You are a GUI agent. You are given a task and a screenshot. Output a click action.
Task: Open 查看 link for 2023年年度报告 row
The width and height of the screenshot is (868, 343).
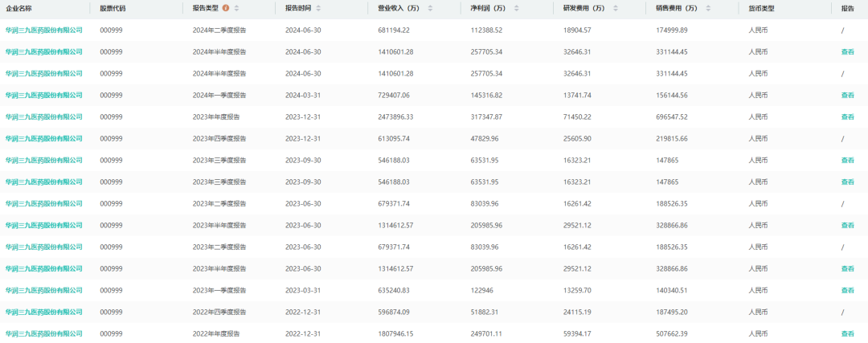(x=848, y=116)
